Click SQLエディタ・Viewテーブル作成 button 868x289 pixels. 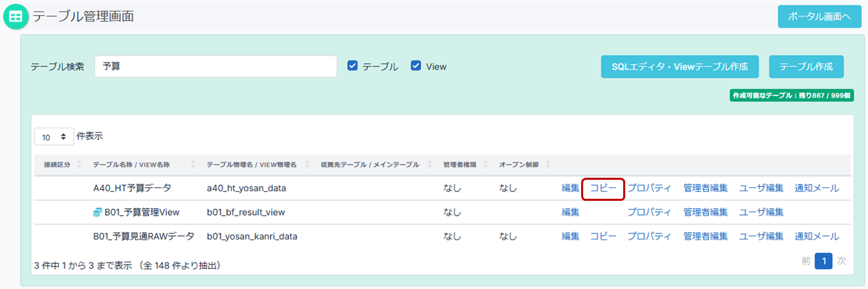click(679, 66)
